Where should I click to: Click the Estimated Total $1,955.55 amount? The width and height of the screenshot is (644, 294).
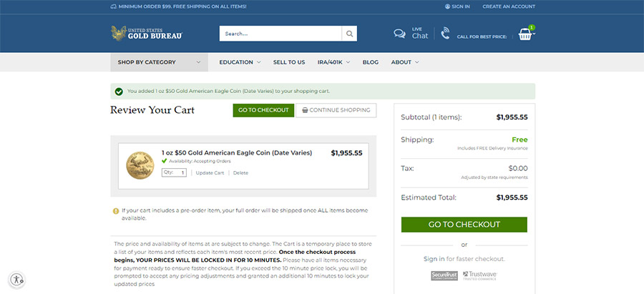point(512,197)
